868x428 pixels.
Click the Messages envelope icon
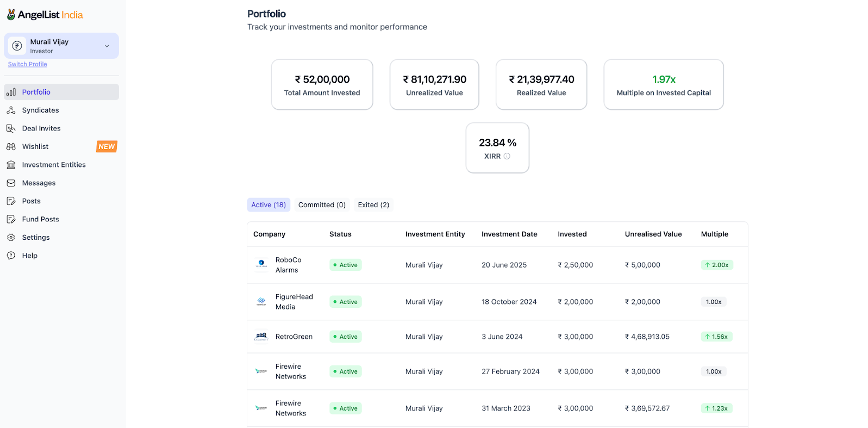[11, 183]
